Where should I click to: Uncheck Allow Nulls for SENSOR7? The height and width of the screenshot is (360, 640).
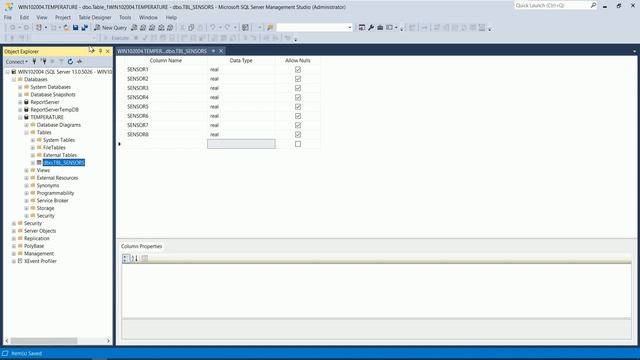coord(298,125)
